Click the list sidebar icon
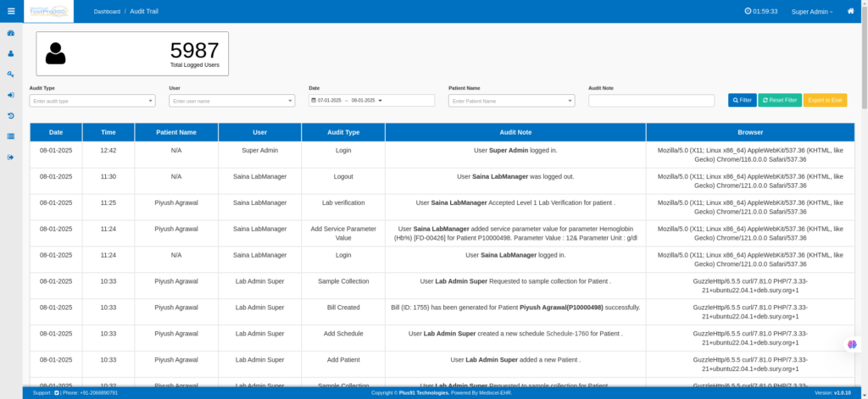 [x=11, y=136]
